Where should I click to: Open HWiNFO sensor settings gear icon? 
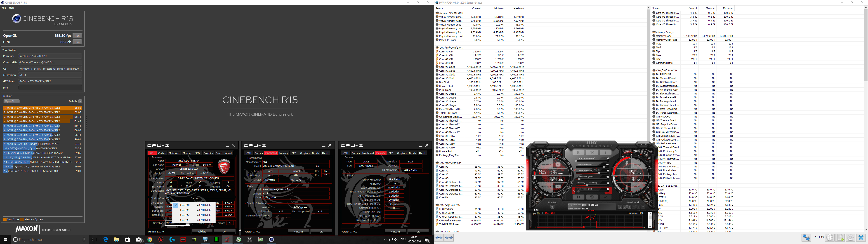[x=850, y=238]
